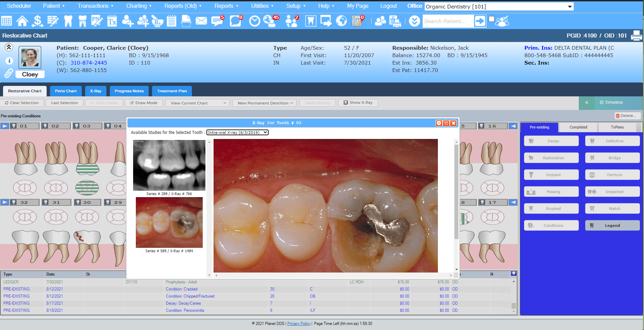Expand the View Current Chart dropdown
The image size is (644, 330).
tap(197, 103)
